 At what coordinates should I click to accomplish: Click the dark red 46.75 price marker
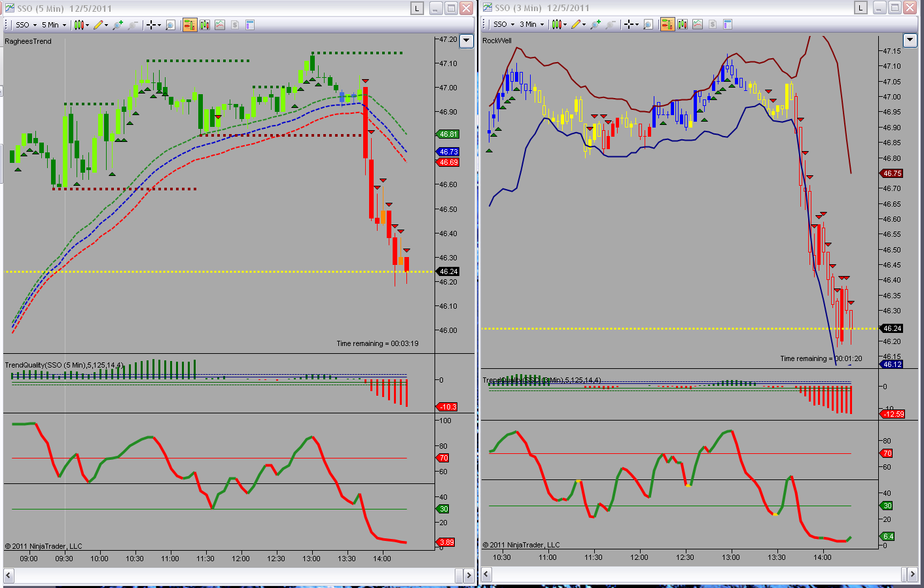pyautogui.click(x=892, y=173)
